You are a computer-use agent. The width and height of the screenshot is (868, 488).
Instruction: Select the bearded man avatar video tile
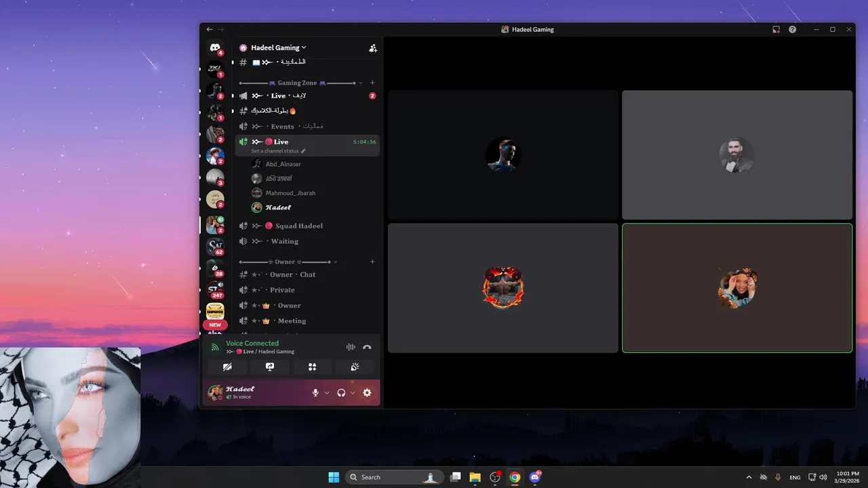tap(737, 155)
